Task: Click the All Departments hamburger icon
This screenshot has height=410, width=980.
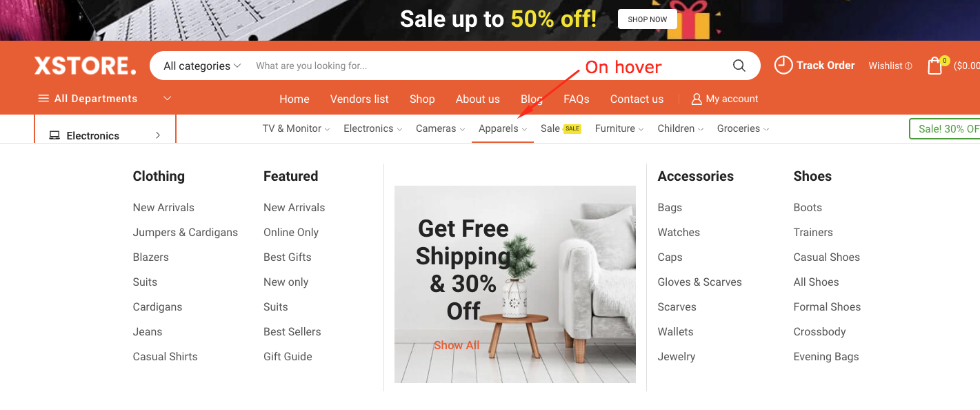Action: point(43,99)
